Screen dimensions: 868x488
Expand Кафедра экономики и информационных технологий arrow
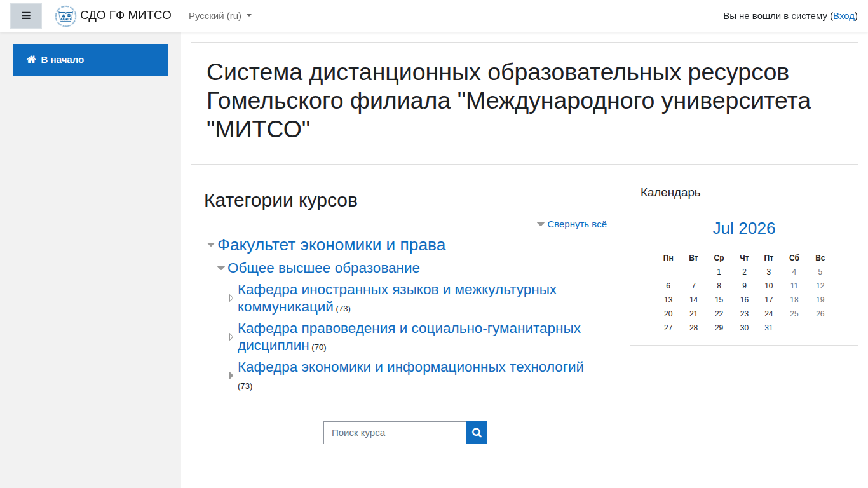pos(231,376)
